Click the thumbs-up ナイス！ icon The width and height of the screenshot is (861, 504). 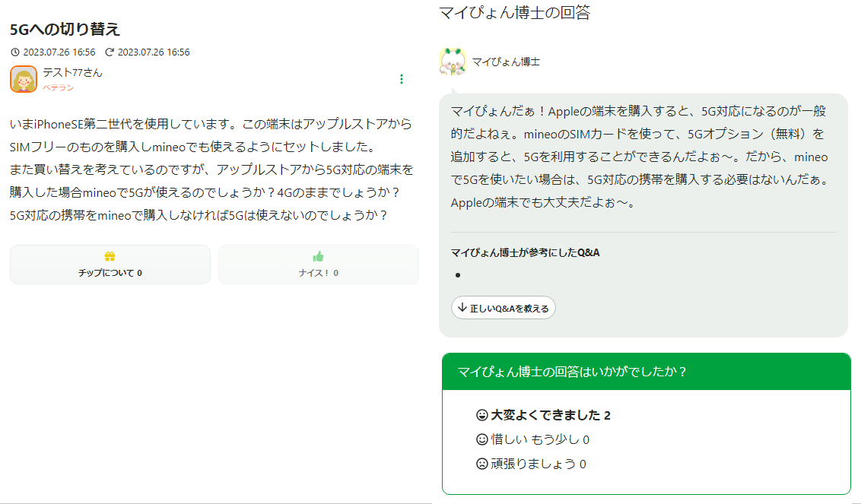(318, 257)
